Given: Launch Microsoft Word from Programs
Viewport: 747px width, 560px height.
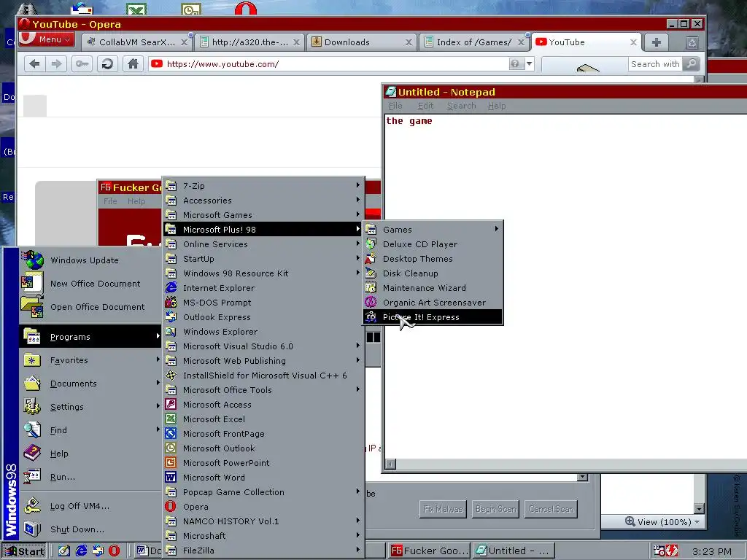Looking at the screenshot, I should click(x=263, y=478).
